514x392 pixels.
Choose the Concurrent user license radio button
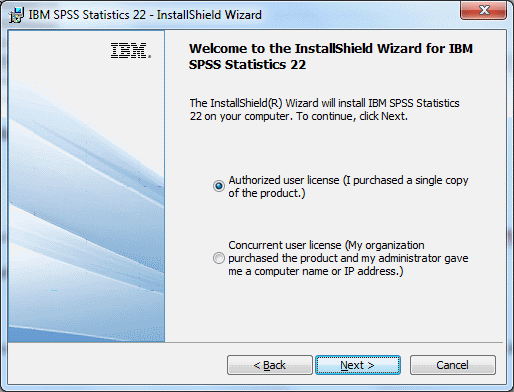pos(219,258)
